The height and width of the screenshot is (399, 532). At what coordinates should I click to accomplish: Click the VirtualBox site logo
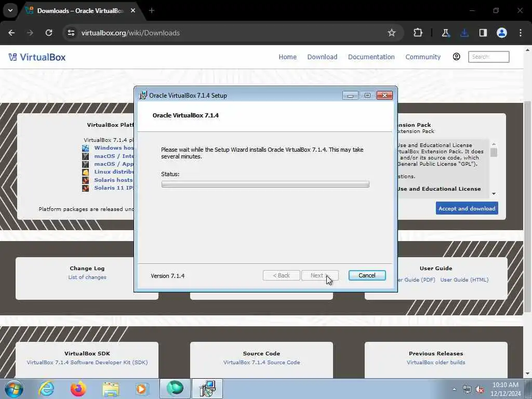coord(37,57)
